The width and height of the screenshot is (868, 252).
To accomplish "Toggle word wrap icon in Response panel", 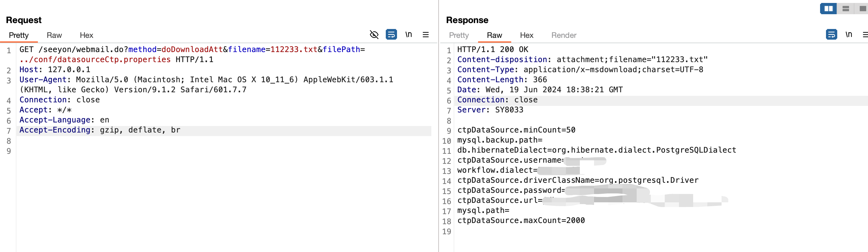I will click(831, 34).
